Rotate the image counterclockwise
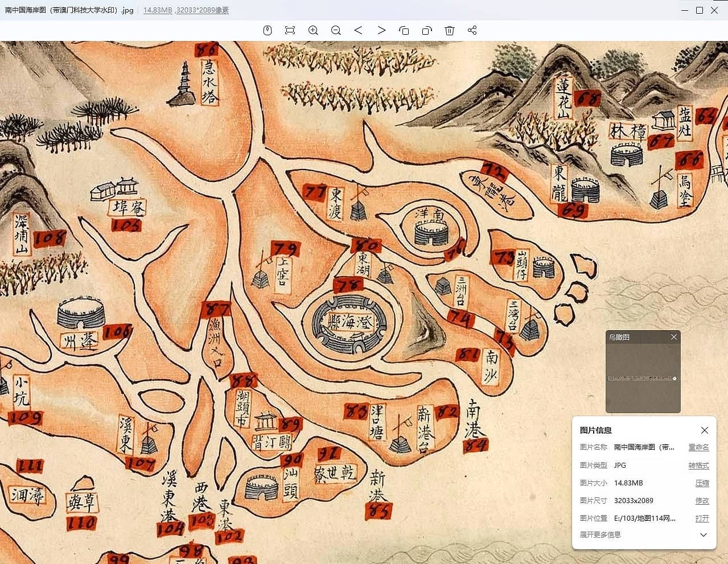The height and width of the screenshot is (564, 728). point(404,31)
